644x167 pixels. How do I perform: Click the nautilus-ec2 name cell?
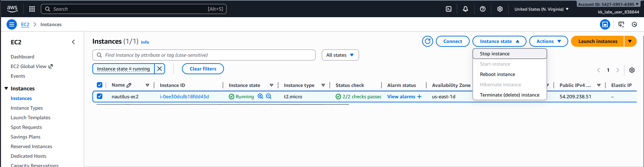coord(125,97)
